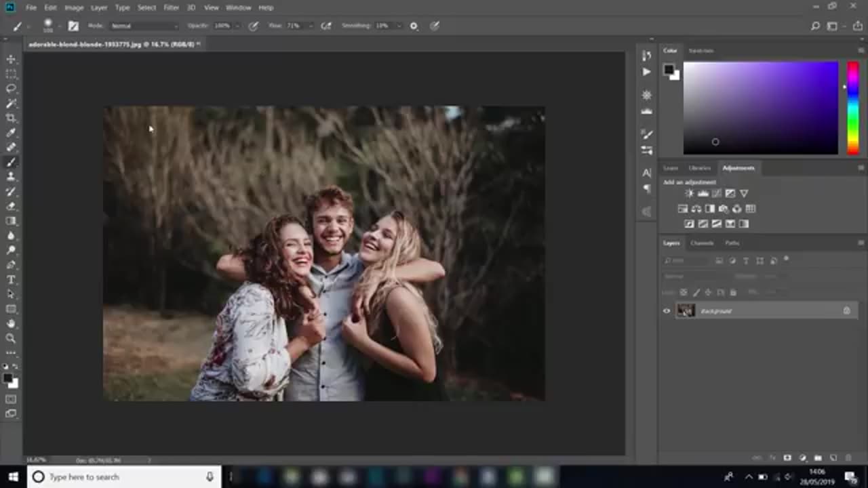This screenshot has width=868, height=488.
Task: Select the Crop tool
Action: (11, 118)
